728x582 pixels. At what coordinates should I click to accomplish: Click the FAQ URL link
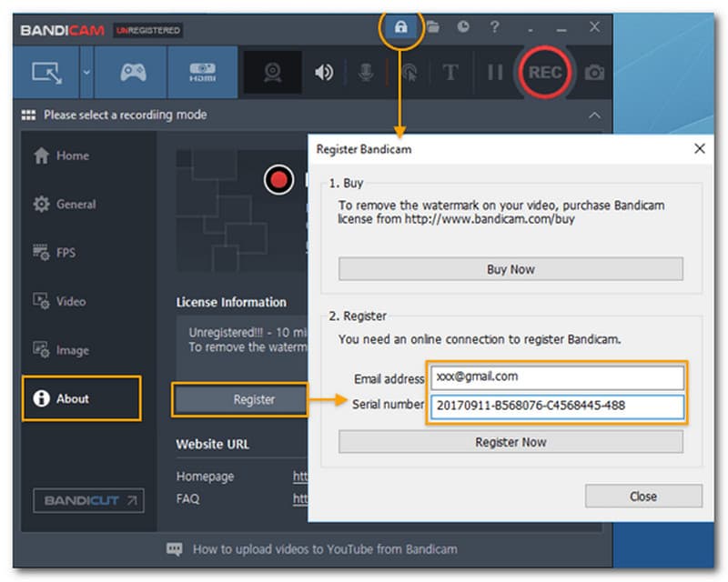click(x=300, y=498)
